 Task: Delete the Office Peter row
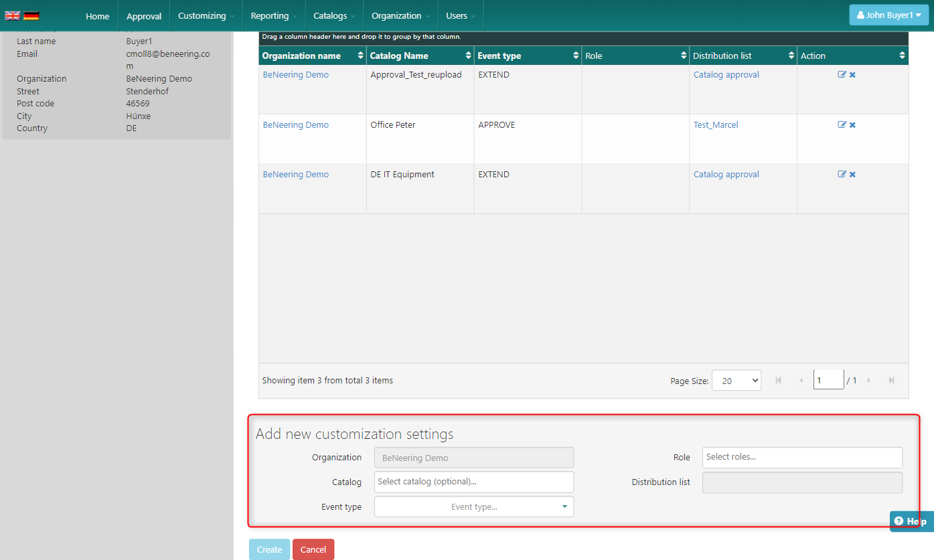[852, 125]
